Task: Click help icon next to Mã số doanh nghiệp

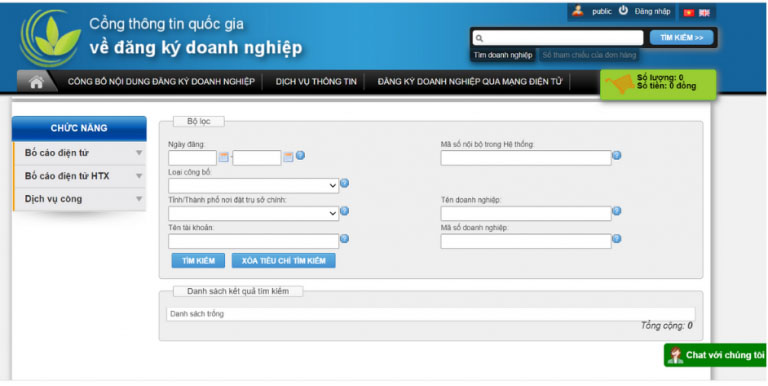Action: [x=617, y=239]
